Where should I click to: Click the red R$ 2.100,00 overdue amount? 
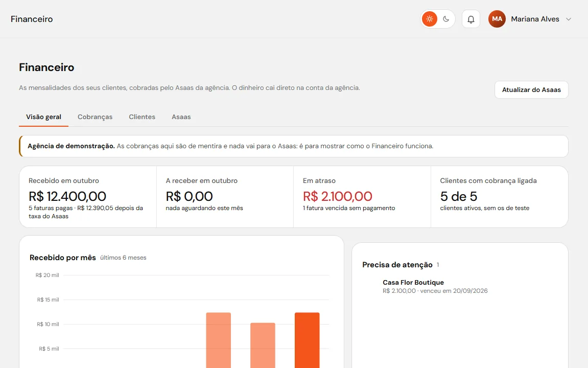point(338,196)
